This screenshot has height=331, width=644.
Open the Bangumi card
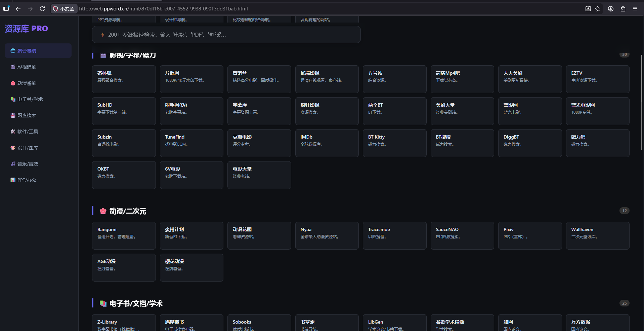pyautogui.click(x=124, y=235)
